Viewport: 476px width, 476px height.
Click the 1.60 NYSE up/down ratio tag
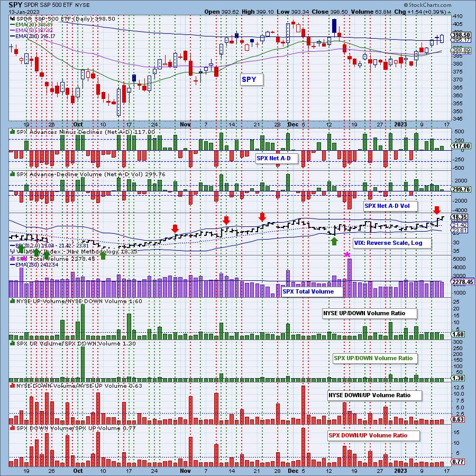[x=458, y=334]
